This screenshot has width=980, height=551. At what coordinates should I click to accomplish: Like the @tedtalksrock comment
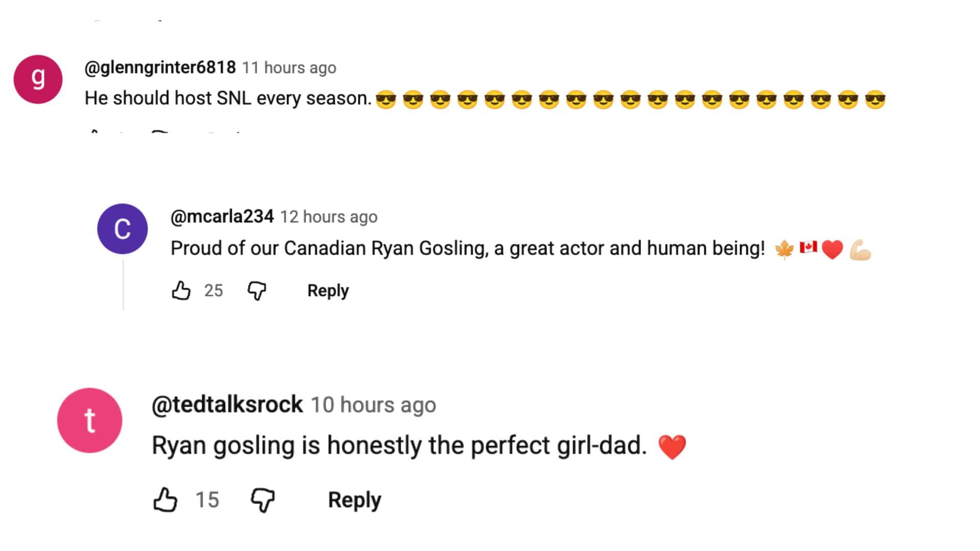point(165,499)
